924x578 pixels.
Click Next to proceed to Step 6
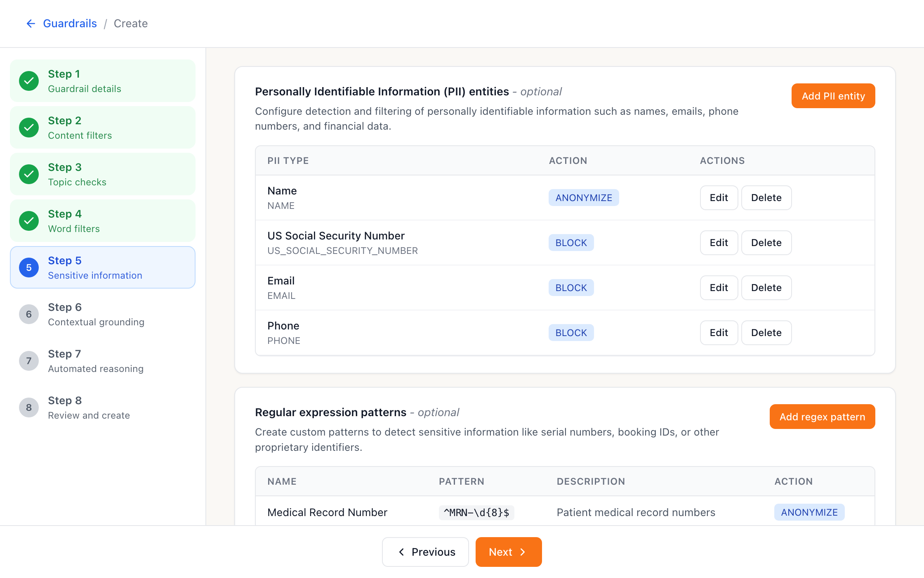click(509, 552)
